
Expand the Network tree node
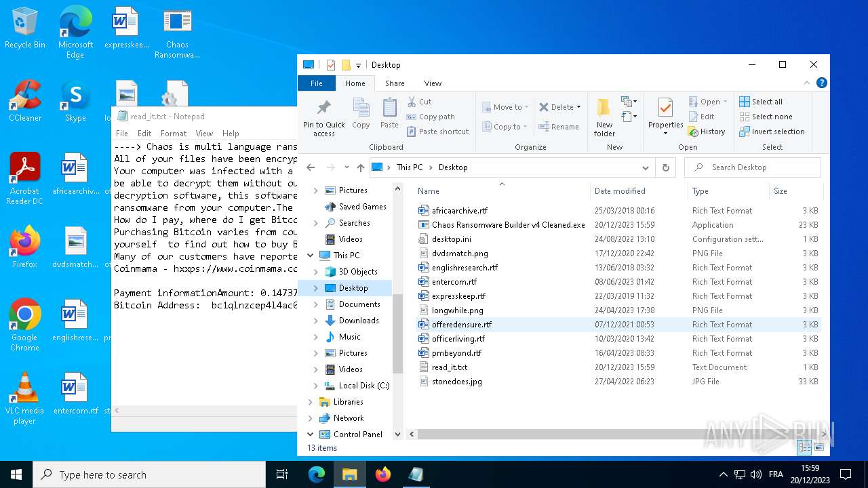(311, 418)
